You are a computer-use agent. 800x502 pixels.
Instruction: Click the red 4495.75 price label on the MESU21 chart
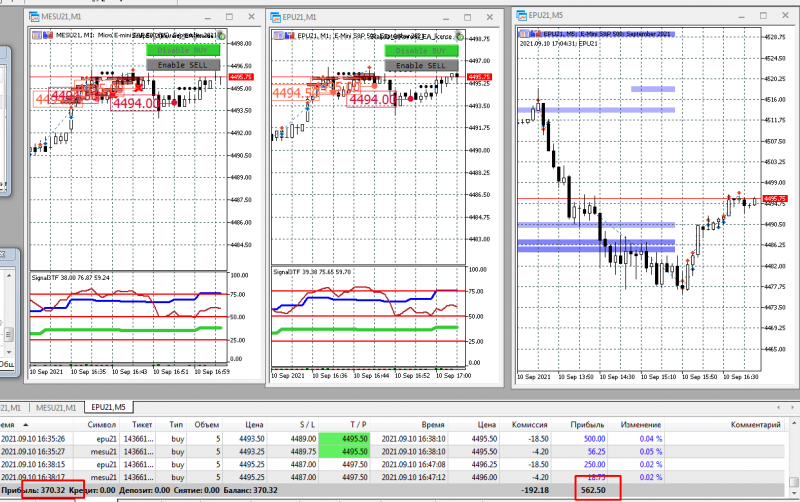[x=241, y=77]
